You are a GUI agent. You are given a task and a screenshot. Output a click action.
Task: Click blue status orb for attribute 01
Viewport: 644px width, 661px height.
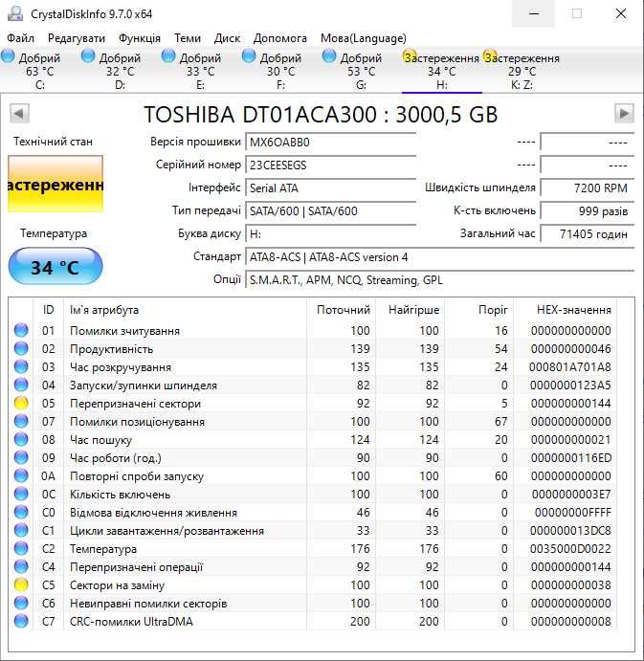pyautogui.click(x=21, y=330)
